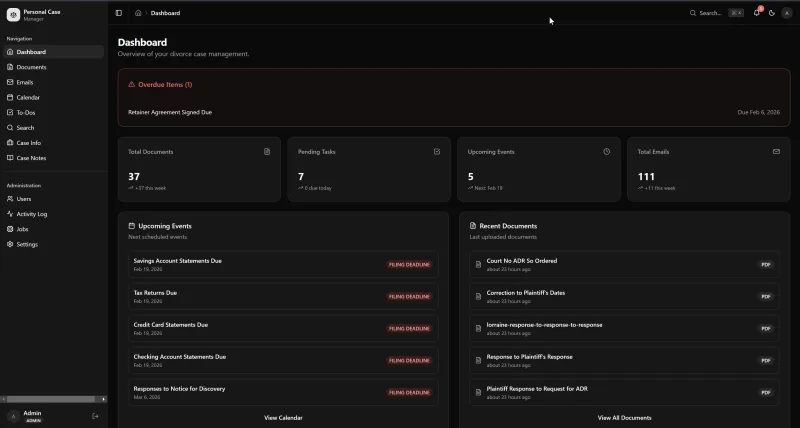Open the Pending Tasks card showing 7
800x428 pixels.
[369, 169]
